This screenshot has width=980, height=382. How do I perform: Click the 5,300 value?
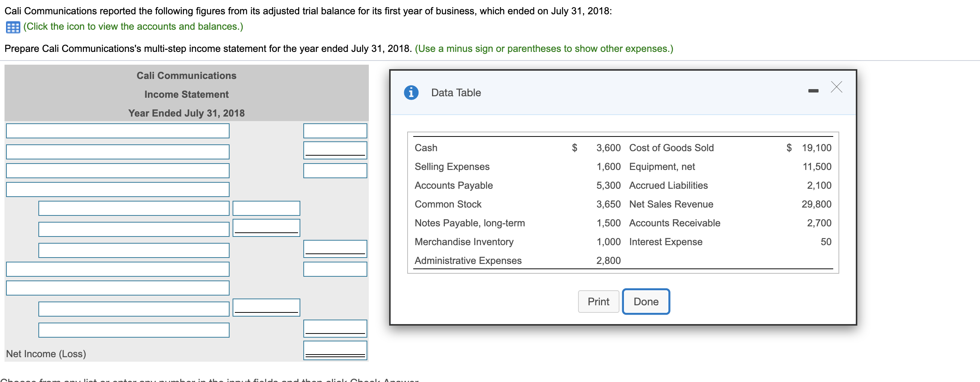[608, 185]
